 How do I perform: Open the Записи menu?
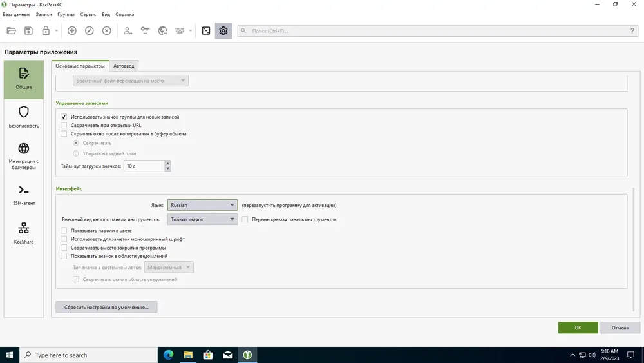tap(44, 14)
